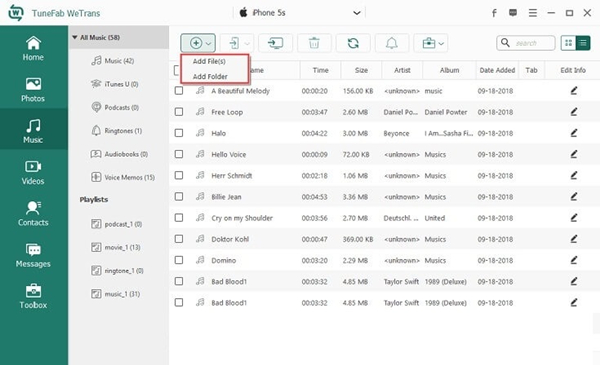Edit info for Free Loop

574,112
